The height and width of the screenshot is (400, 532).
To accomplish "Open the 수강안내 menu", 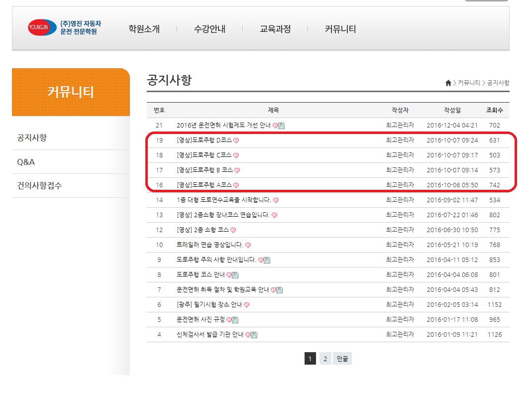I will click(x=210, y=29).
